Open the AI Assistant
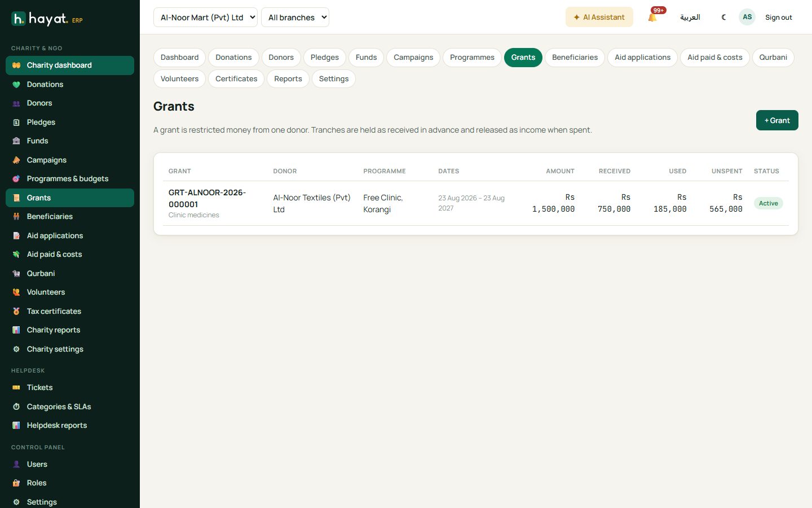Viewport: 812px width, 508px height. coord(599,17)
